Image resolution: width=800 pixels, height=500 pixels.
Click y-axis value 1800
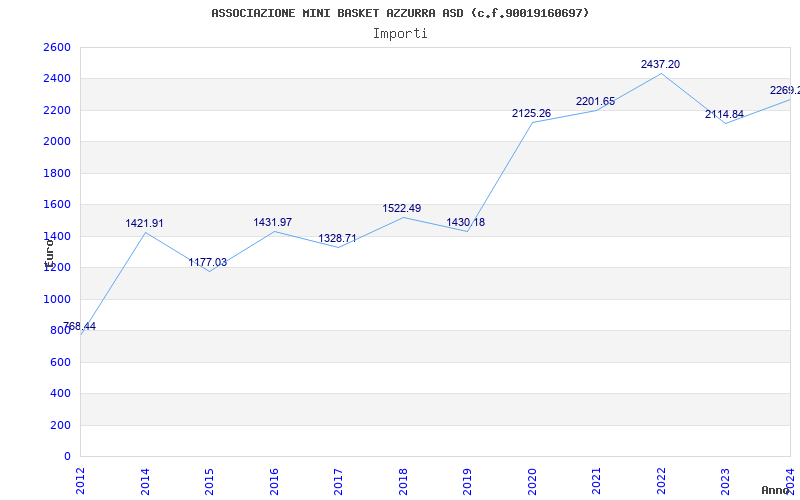pyautogui.click(x=57, y=173)
